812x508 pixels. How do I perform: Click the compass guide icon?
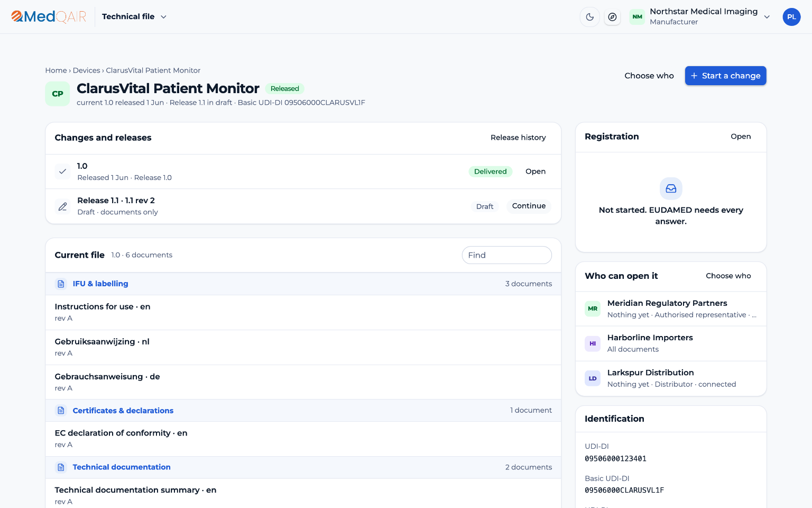pyautogui.click(x=612, y=17)
